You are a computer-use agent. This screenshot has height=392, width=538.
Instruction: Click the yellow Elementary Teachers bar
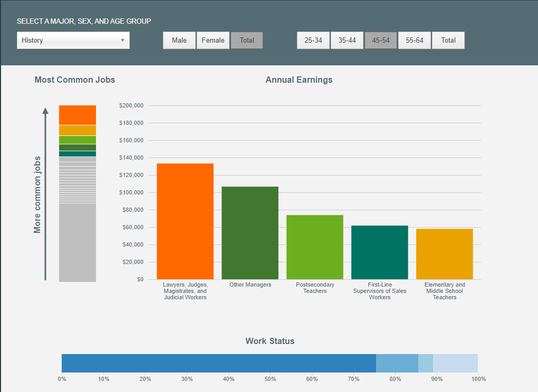(445, 254)
